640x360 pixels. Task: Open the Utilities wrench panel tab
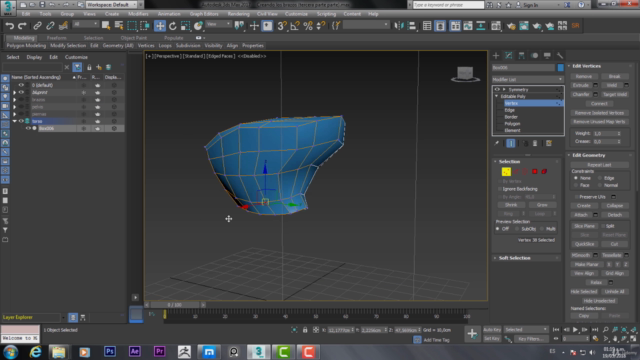560,56
